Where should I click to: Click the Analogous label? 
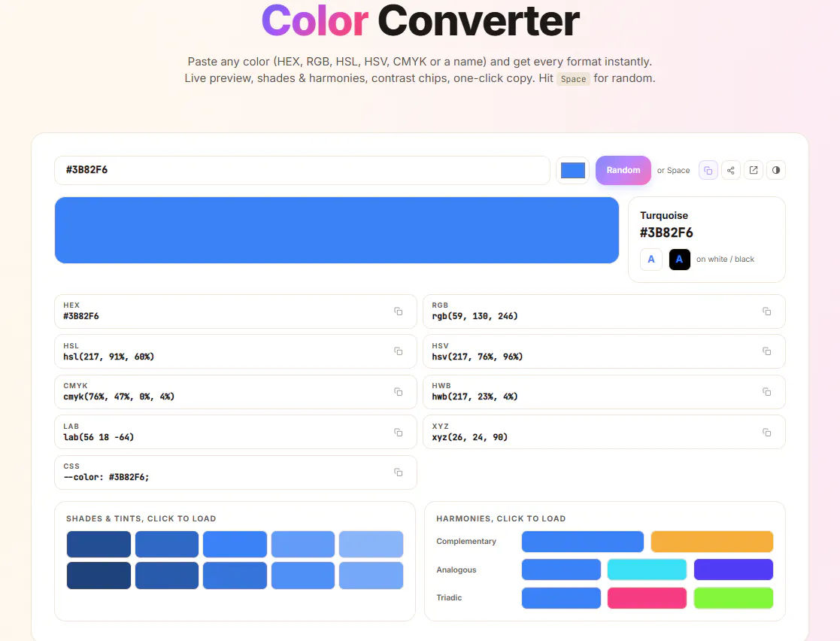[456, 570]
